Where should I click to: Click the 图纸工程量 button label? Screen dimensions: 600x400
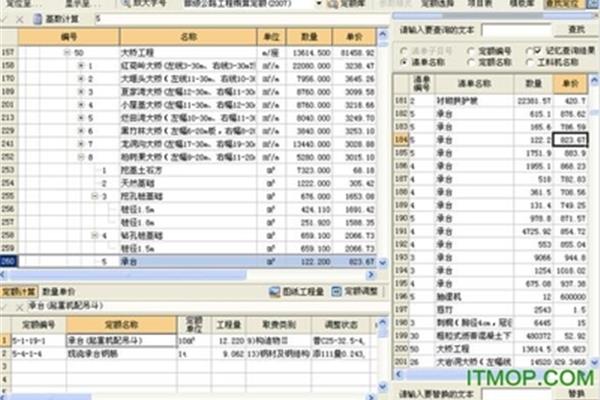tap(303, 292)
